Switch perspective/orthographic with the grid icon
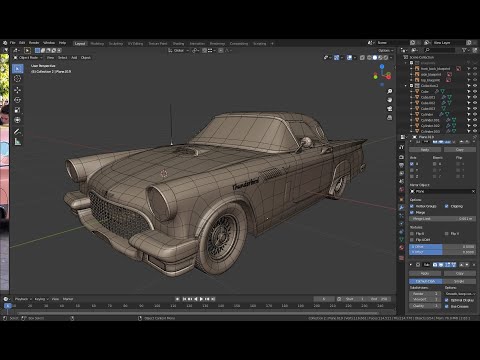480x360 pixels. click(x=389, y=117)
